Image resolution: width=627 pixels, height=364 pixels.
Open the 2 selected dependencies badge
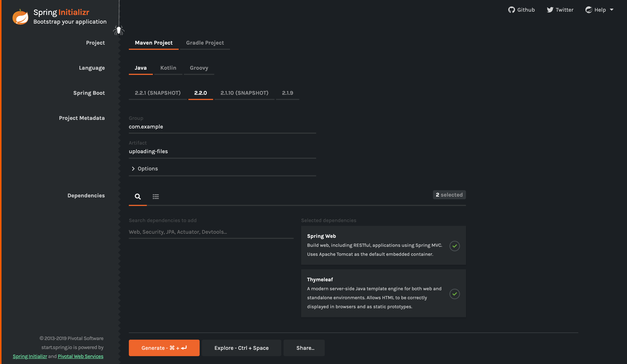(x=449, y=195)
